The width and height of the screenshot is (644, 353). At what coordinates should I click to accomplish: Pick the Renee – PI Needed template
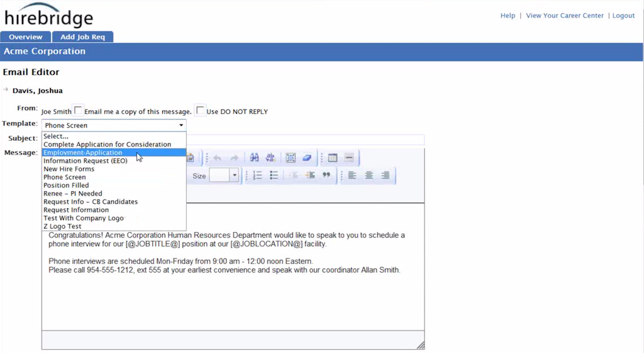pos(114,194)
